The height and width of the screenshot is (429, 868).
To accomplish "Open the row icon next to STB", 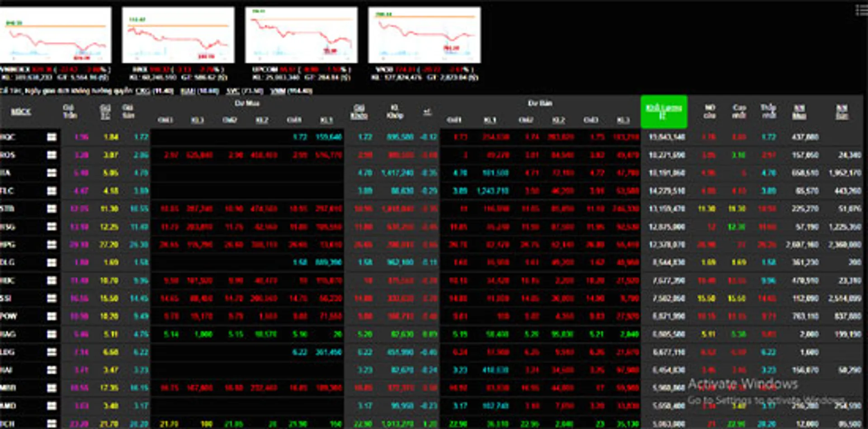I will tap(52, 209).
